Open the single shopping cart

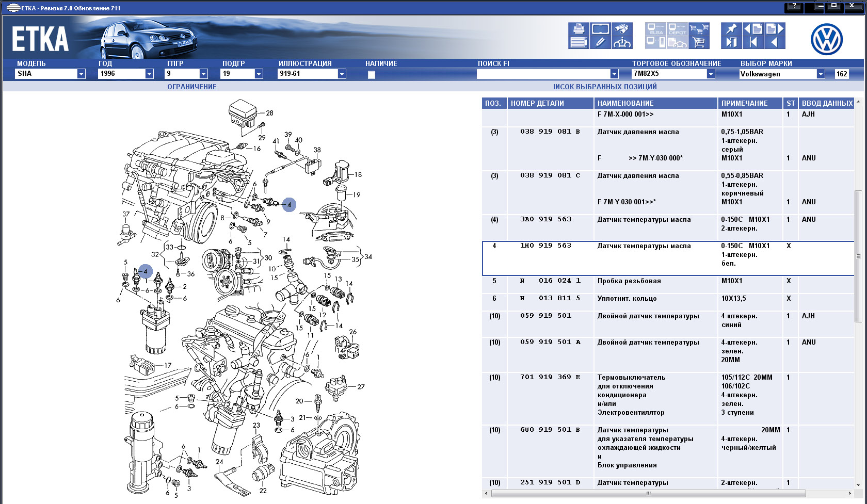coord(699,42)
